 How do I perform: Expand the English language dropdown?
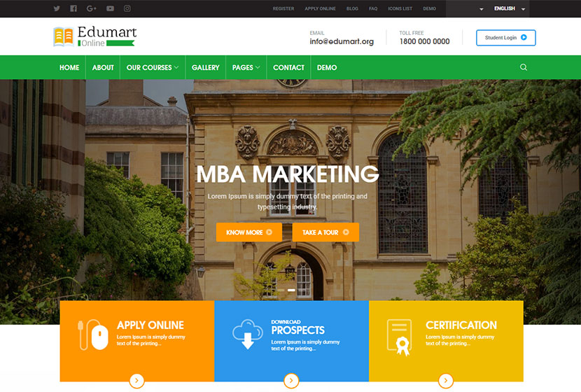(x=510, y=8)
